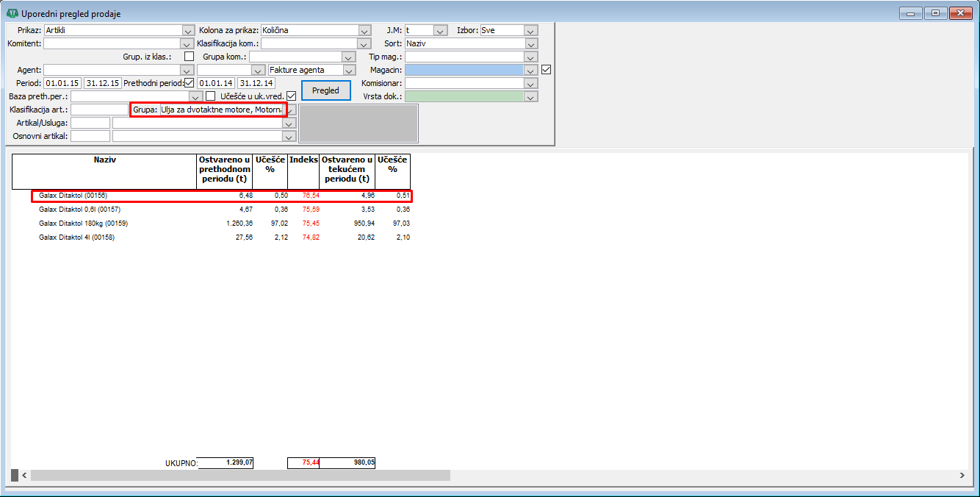Click the gray preview panel beside Grupa

pyautogui.click(x=358, y=123)
